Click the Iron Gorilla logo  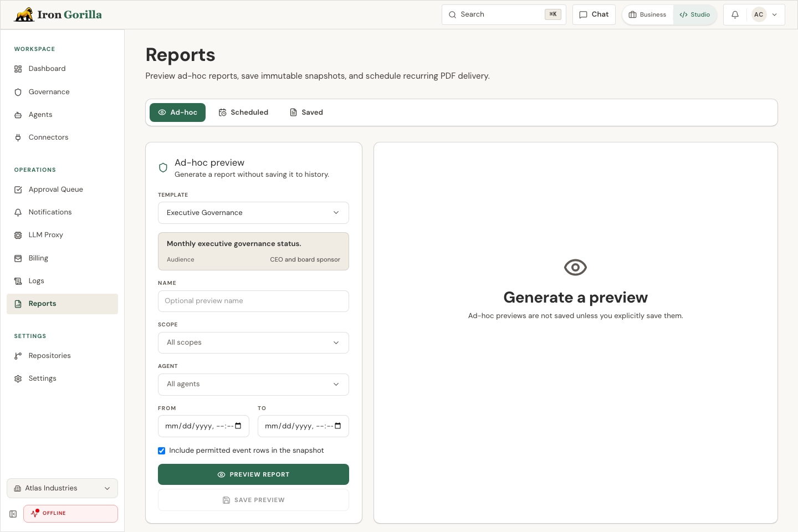pos(58,14)
